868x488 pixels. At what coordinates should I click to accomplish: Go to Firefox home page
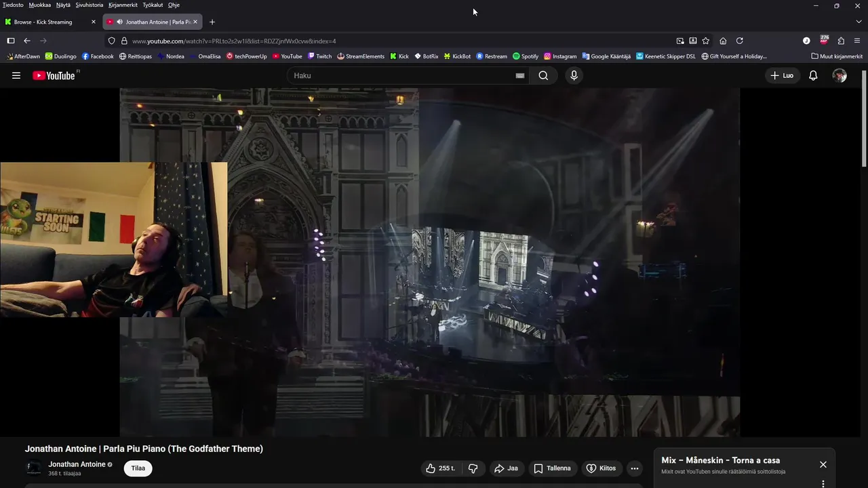(x=723, y=41)
